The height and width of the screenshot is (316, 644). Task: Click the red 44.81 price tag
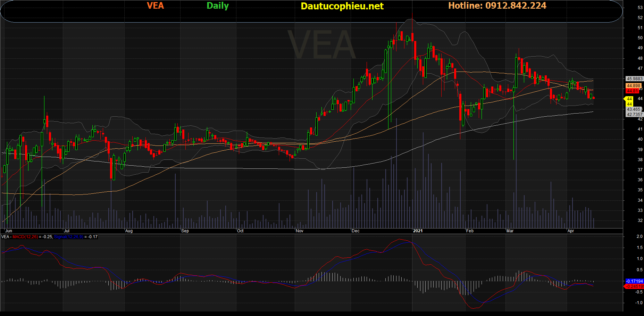(633, 91)
